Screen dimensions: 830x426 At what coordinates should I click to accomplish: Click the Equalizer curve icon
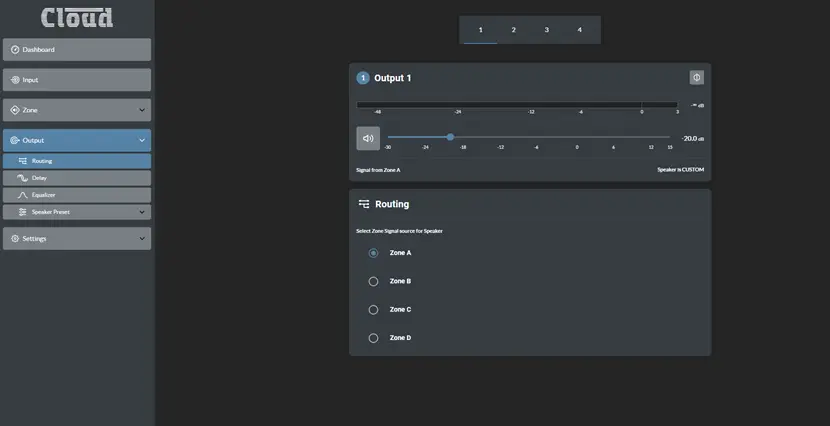[23, 195]
